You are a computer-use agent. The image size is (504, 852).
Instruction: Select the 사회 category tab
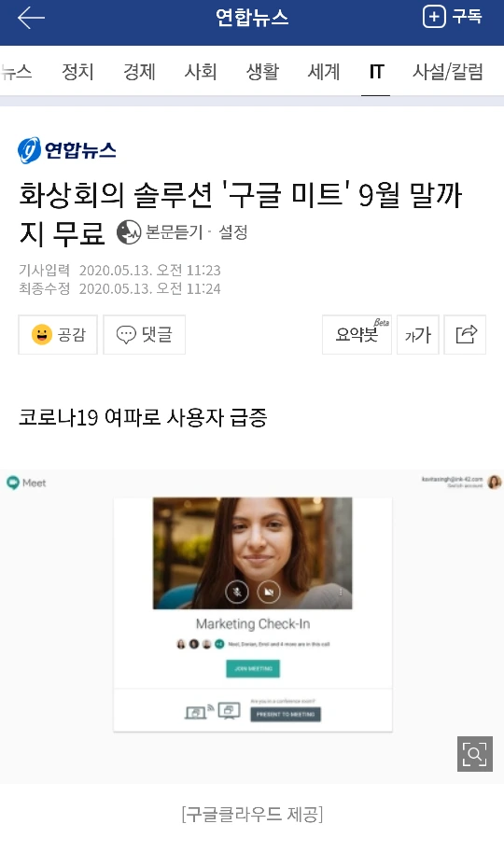(x=201, y=72)
